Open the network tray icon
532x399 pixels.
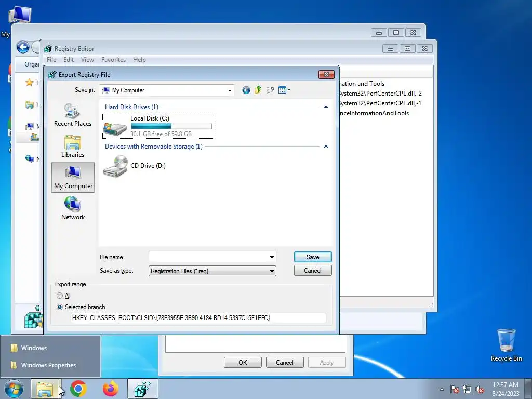pos(467,389)
